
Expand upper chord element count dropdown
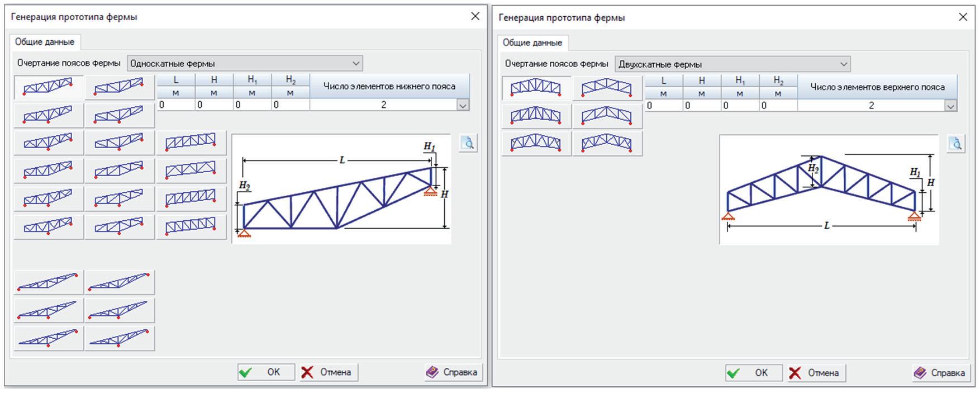950,106
